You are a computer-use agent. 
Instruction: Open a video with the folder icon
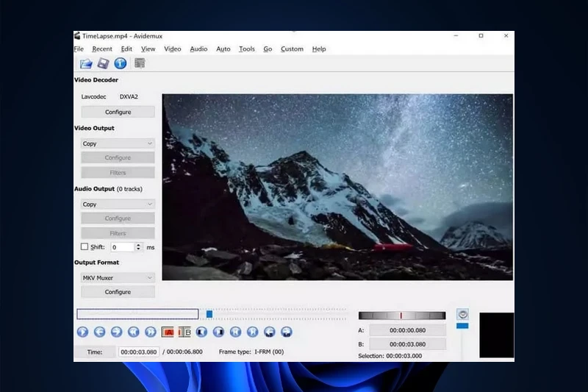86,63
